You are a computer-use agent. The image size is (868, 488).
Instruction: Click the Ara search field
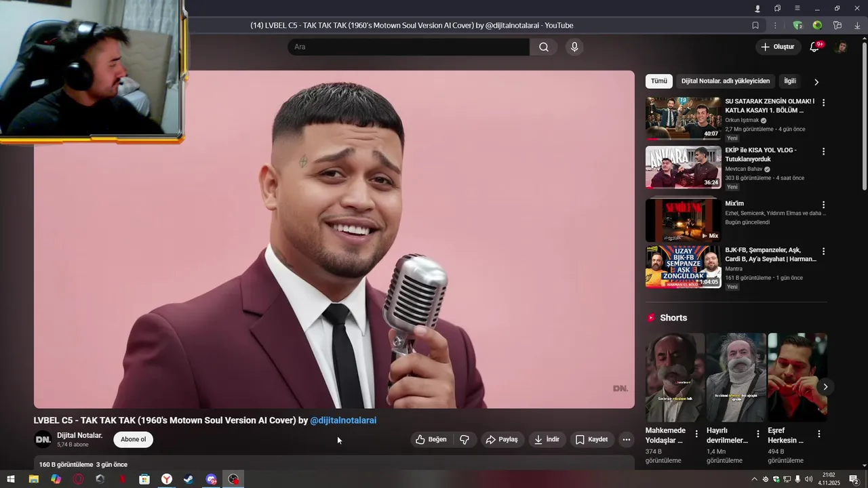pos(408,47)
